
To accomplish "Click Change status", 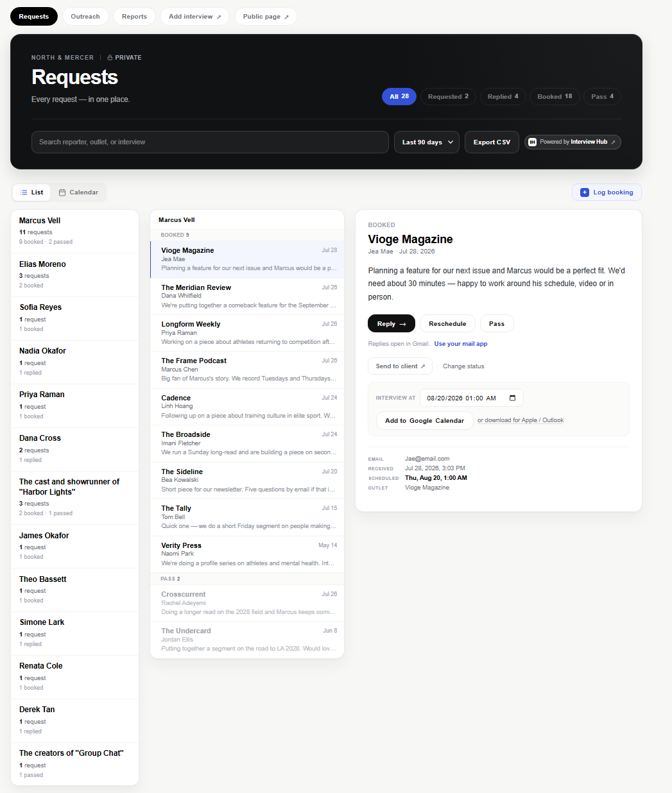I will pos(463,366).
